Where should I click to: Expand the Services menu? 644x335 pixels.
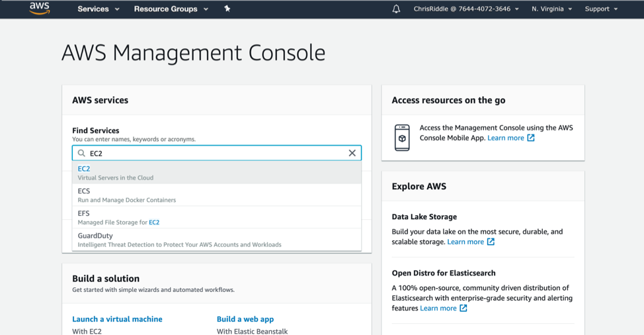tap(99, 9)
